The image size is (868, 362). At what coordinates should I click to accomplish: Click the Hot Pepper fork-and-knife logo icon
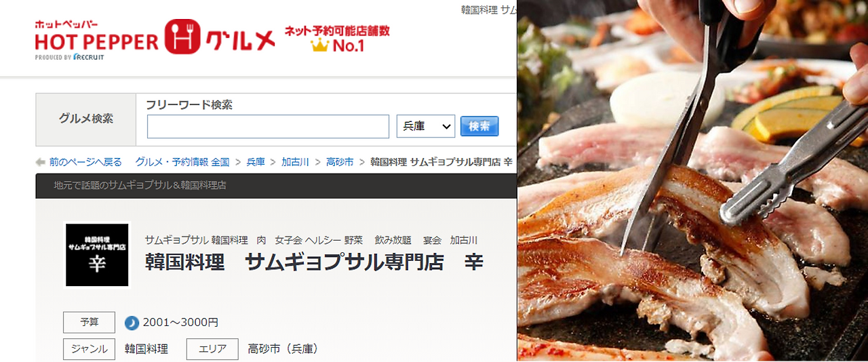coord(182,36)
